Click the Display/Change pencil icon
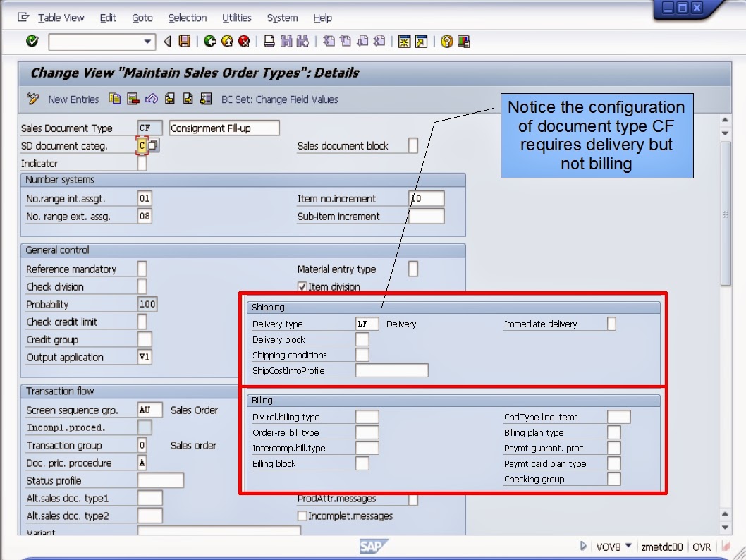The height and width of the screenshot is (560, 746). 33,99
